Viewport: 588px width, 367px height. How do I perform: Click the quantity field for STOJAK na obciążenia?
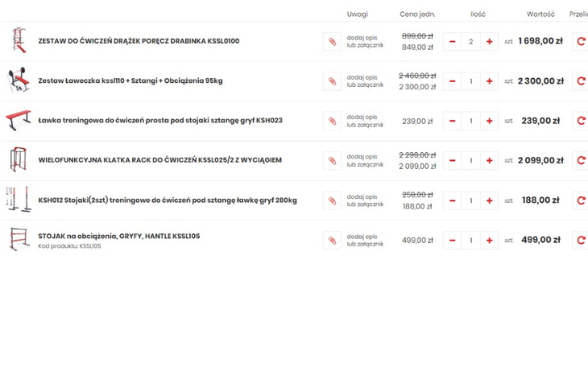click(x=470, y=240)
